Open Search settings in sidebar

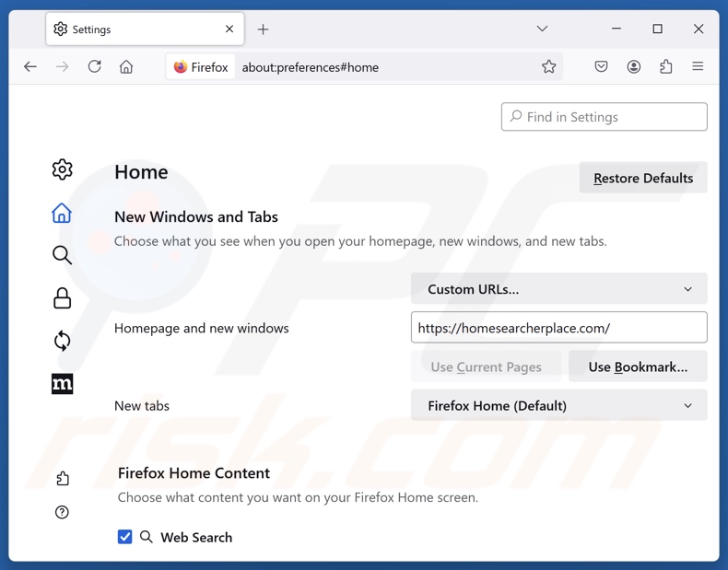[62, 255]
